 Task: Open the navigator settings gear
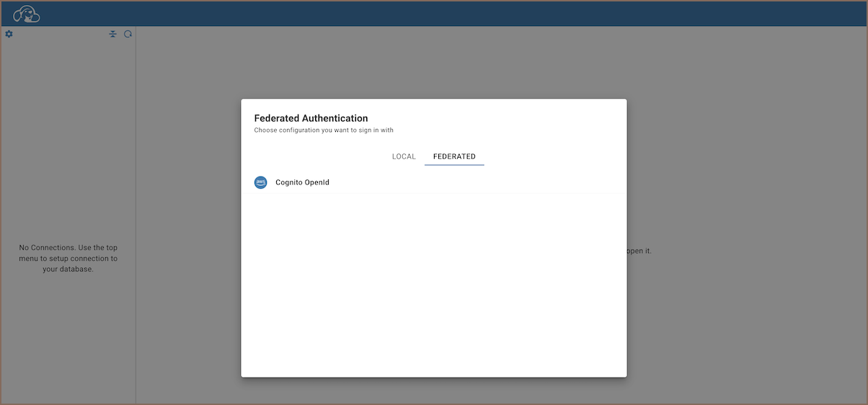coord(9,34)
